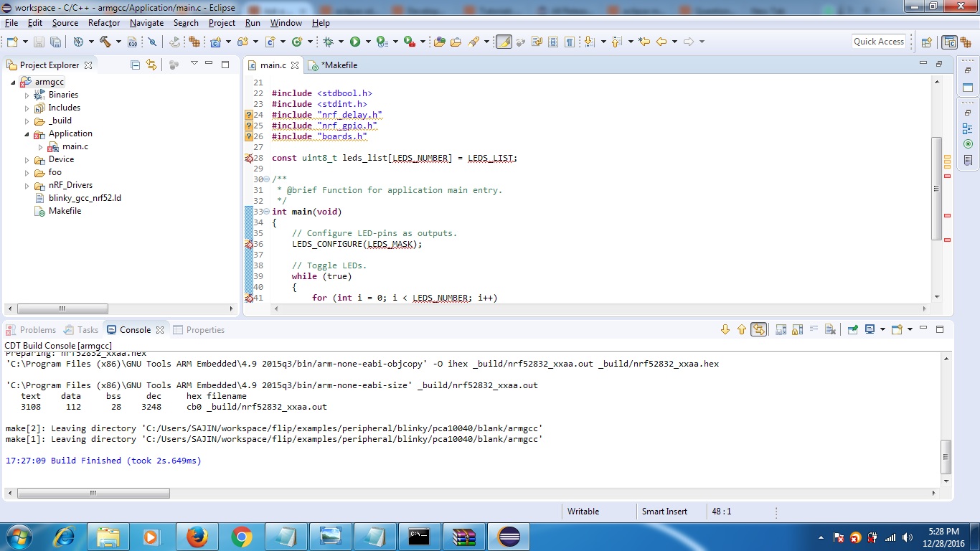Fold the comment block at line 30
Viewport: 980px width, 551px height.
coord(267,179)
